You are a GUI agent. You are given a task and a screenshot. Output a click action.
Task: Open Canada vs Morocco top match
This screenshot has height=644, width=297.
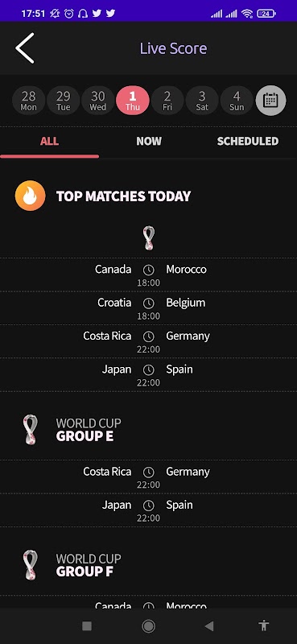[148, 275]
